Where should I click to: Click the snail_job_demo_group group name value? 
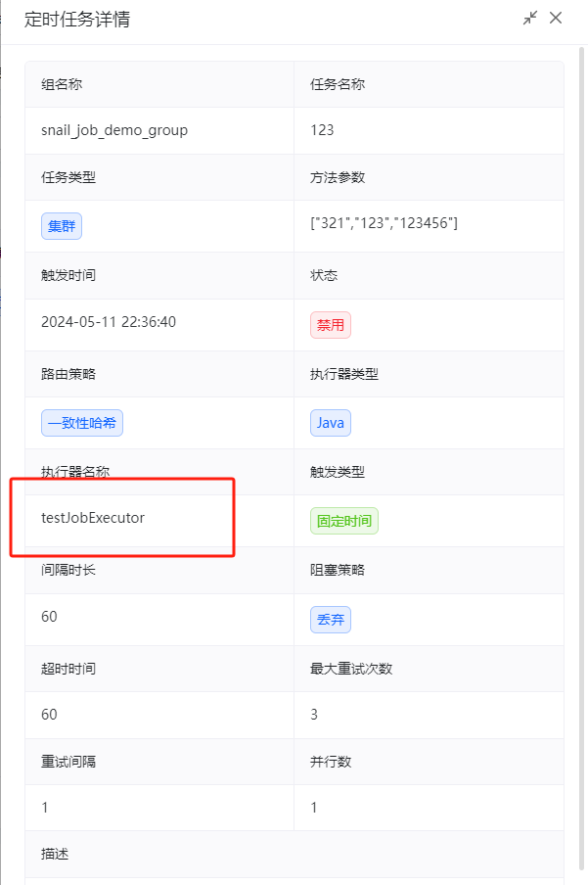(x=114, y=130)
